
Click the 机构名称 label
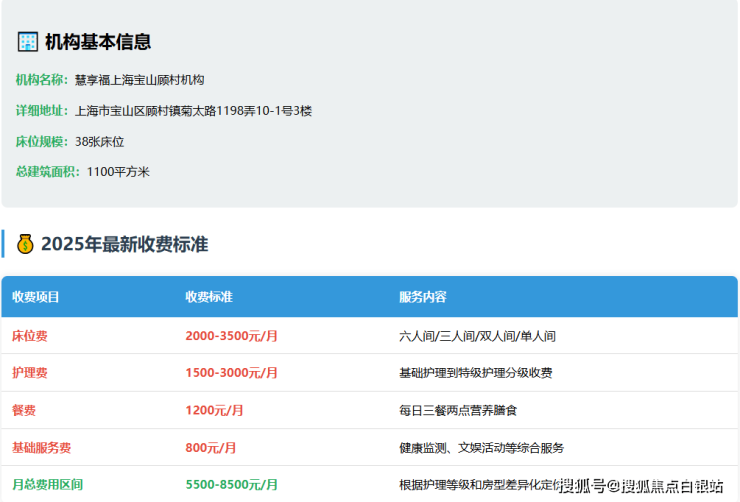click(41, 80)
